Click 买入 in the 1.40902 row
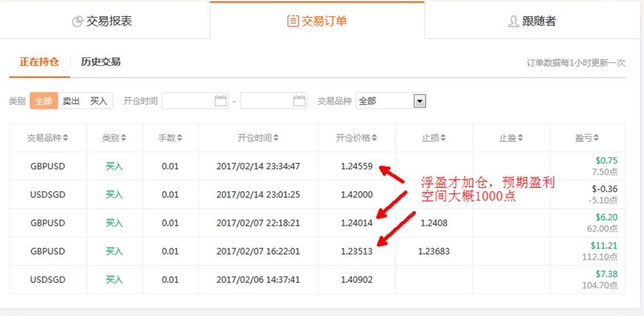The height and width of the screenshot is (316, 644). (x=114, y=280)
